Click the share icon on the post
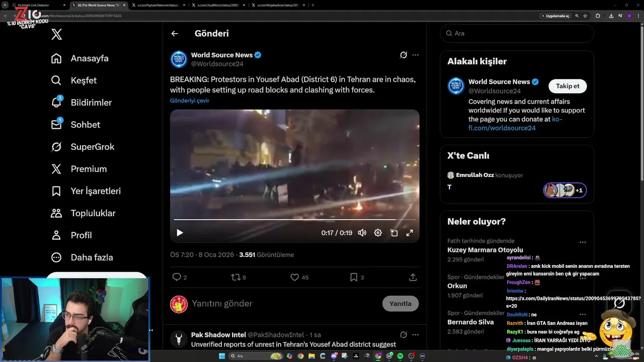The image size is (644, 362). (413, 277)
